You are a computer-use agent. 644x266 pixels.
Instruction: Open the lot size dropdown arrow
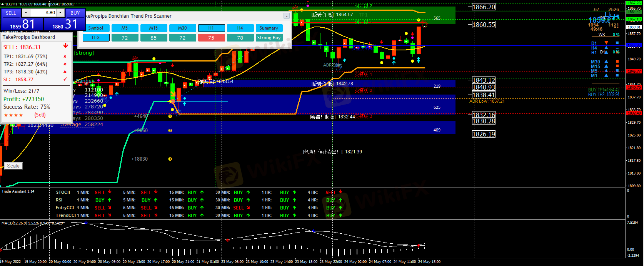[26, 13]
